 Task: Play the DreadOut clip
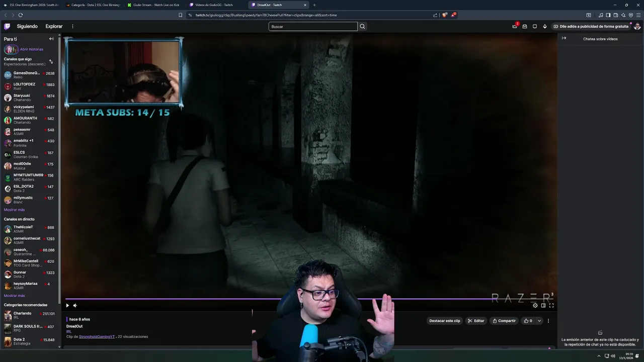click(67, 305)
